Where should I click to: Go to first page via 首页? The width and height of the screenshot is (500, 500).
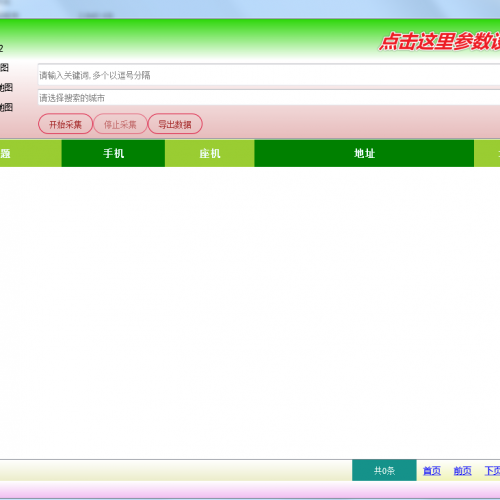[432, 471]
